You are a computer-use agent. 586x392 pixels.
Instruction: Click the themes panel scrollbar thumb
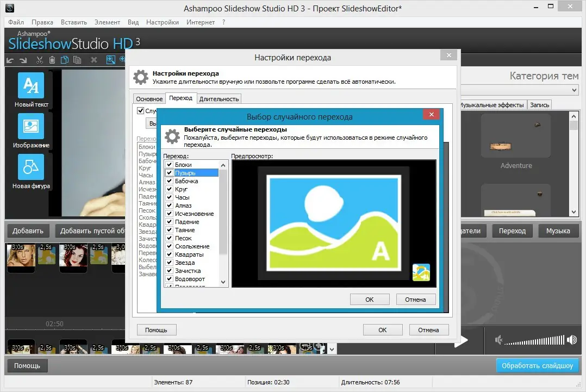tap(574, 125)
